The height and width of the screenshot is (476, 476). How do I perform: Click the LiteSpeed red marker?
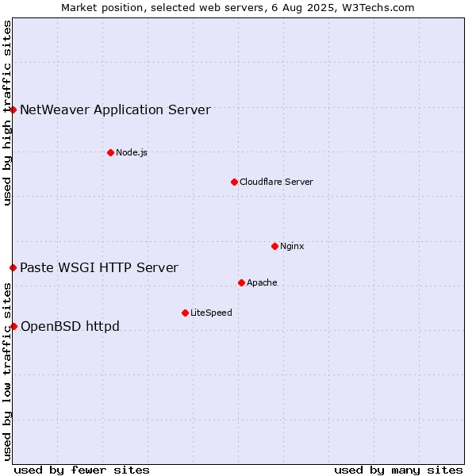[186, 313]
